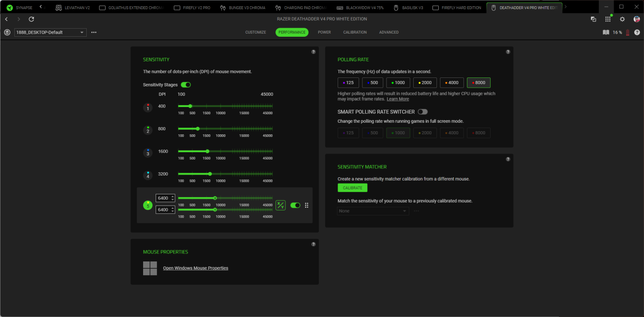The image size is (644, 317).
Task: Click the profile layers icon
Action: [7, 32]
